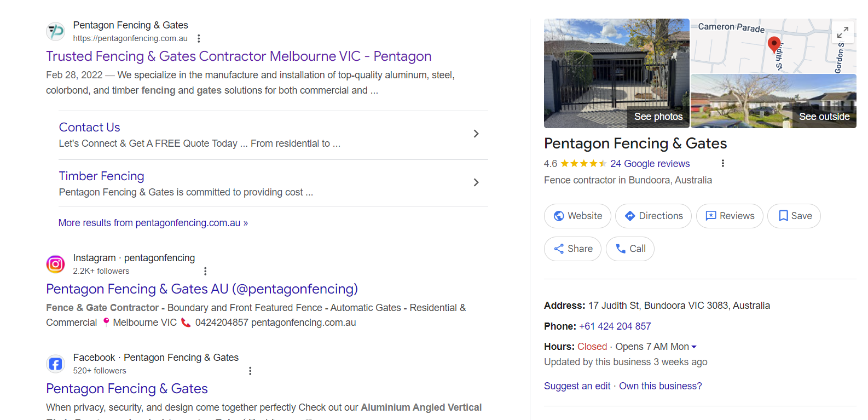Expand the Contact Us sitelink chevron
The image size is (868, 420).
pyautogui.click(x=476, y=134)
